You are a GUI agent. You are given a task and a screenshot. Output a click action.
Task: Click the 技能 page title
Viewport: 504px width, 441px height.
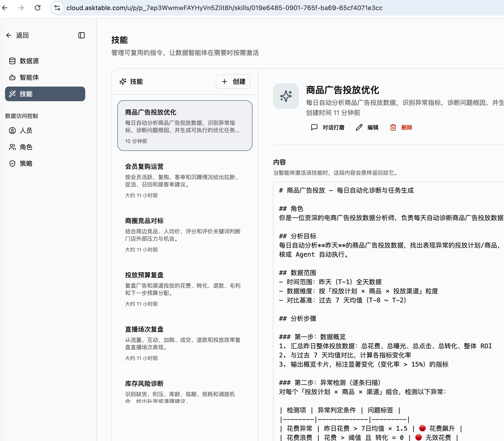click(119, 40)
